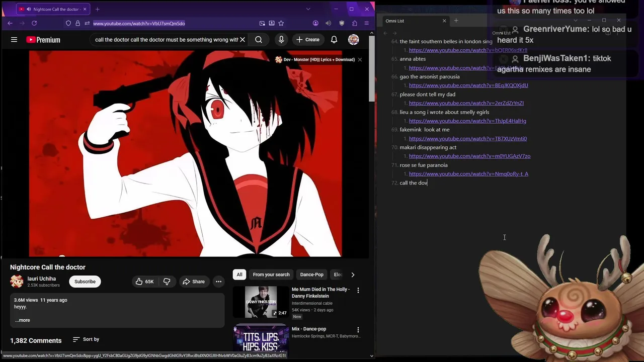Focus the browser address bar URL
Image resolution: width=644 pixels, height=362 pixels.
tap(139, 23)
